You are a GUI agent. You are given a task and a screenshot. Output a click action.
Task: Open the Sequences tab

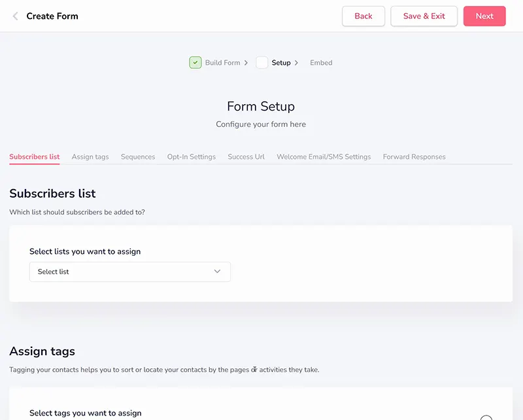[138, 157]
